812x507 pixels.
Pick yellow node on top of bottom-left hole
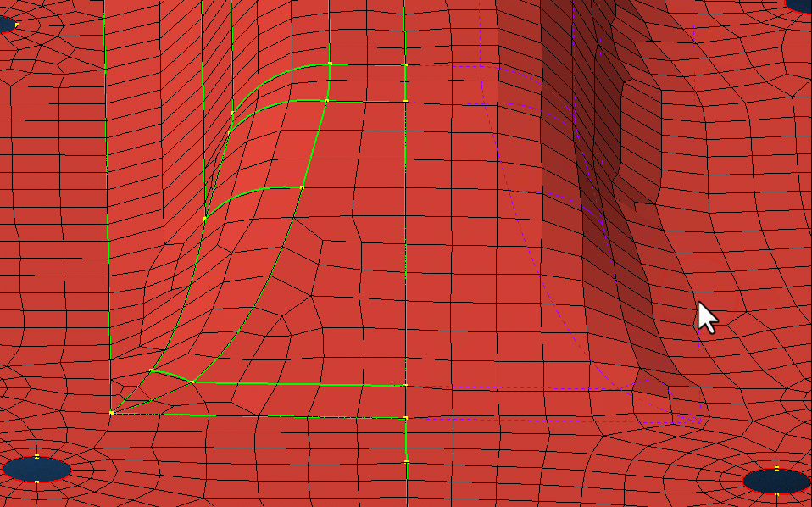tap(36, 457)
